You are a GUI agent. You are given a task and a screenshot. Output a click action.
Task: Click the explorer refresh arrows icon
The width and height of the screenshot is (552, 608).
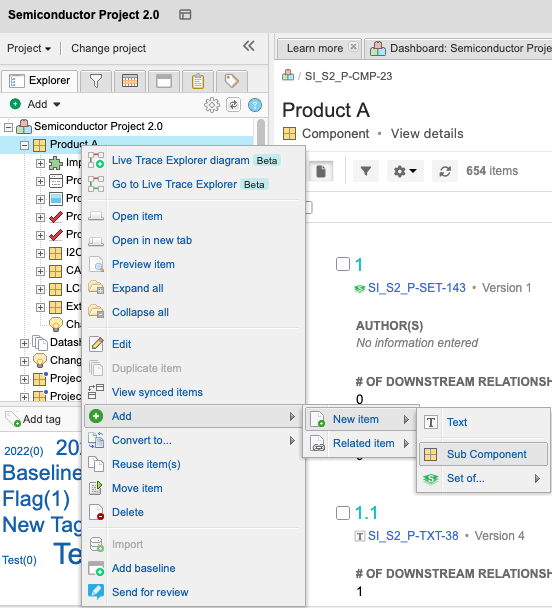coord(233,105)
